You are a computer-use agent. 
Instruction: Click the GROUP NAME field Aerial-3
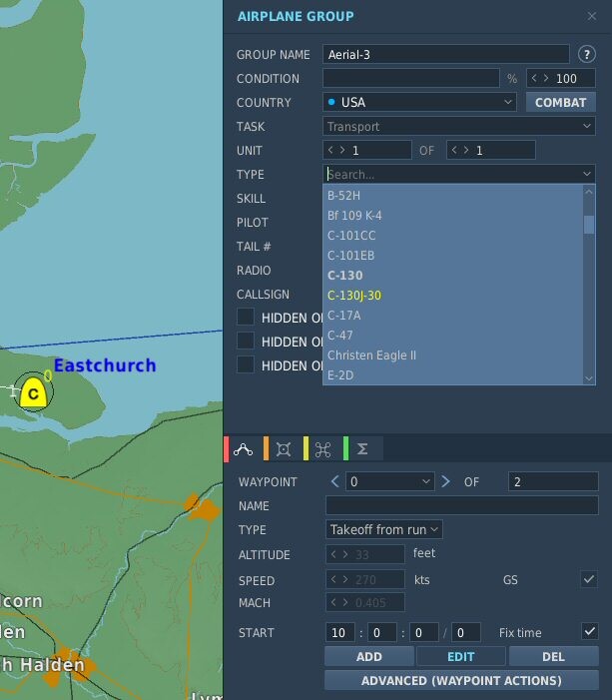(446, 55)
